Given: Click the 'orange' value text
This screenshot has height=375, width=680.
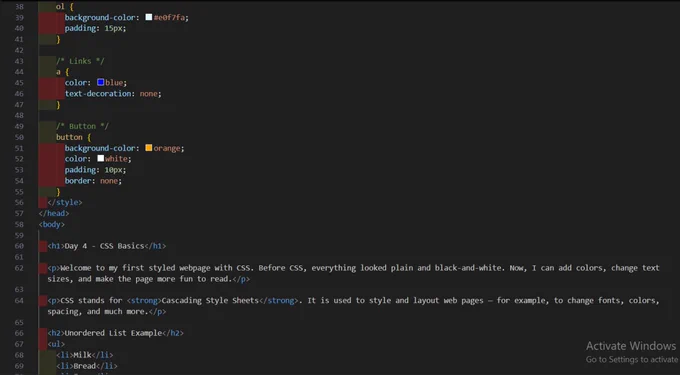Looking at the screenshot, I should coord(167,148).
